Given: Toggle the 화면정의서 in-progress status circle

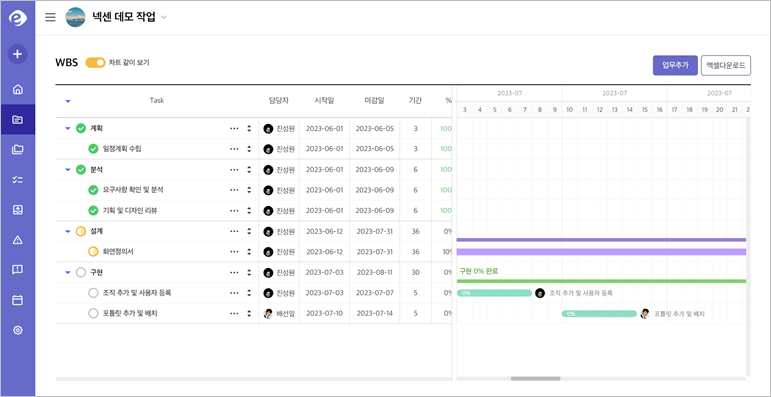Looking at the screenshot, I should click(93, 251).
